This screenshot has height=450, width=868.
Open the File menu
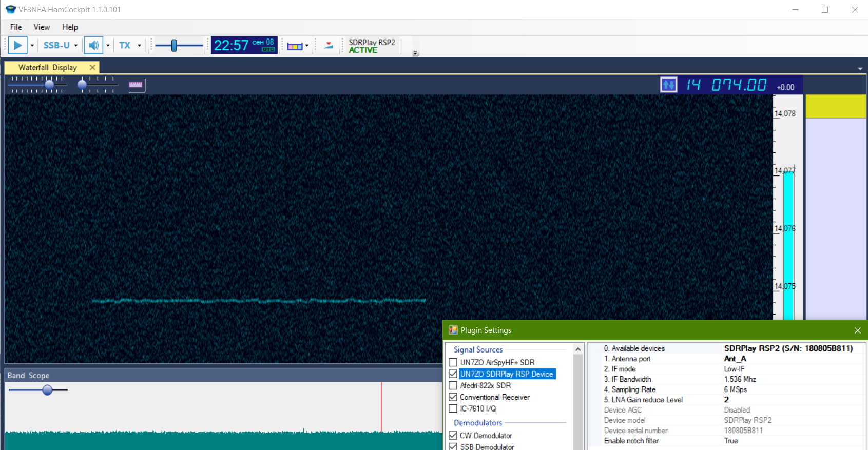coord(16,27)
